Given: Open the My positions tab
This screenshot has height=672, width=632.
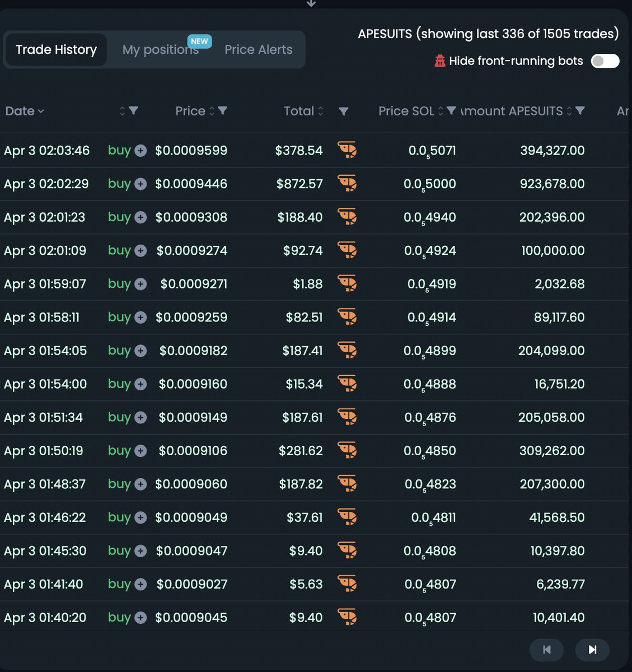Looking at the screenshot, I should coord(161,49).
